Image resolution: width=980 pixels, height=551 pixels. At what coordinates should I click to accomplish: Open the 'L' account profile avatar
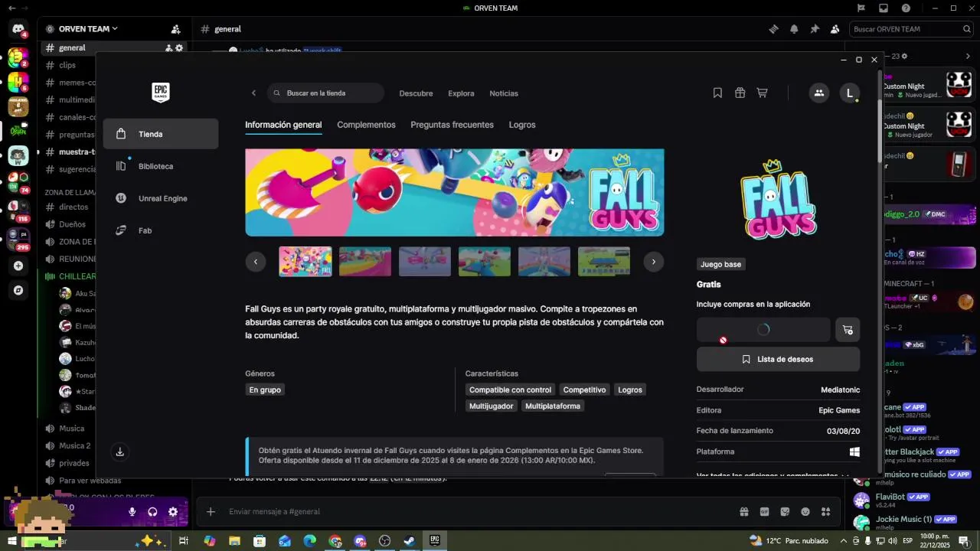tap(849, 93)
